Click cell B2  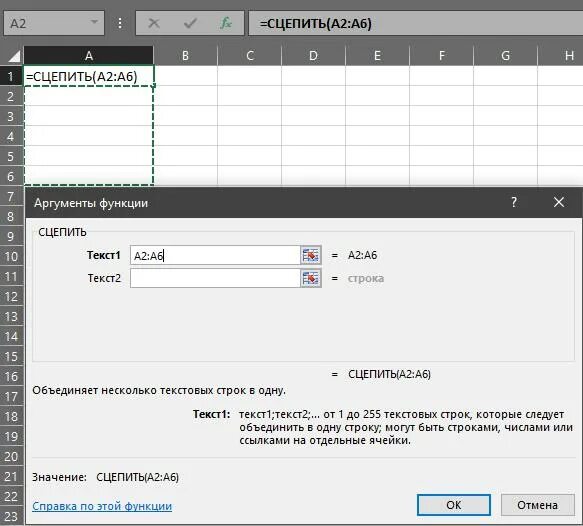coord(186,96)
